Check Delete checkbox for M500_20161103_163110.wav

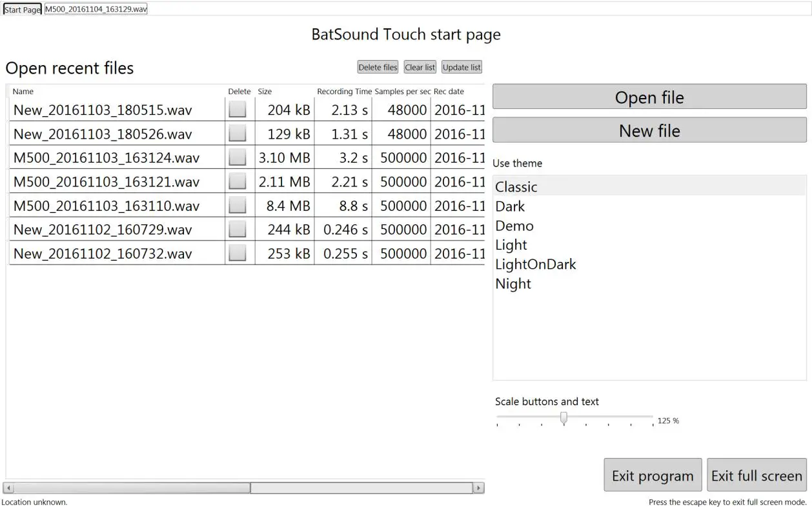coord(237,205)
